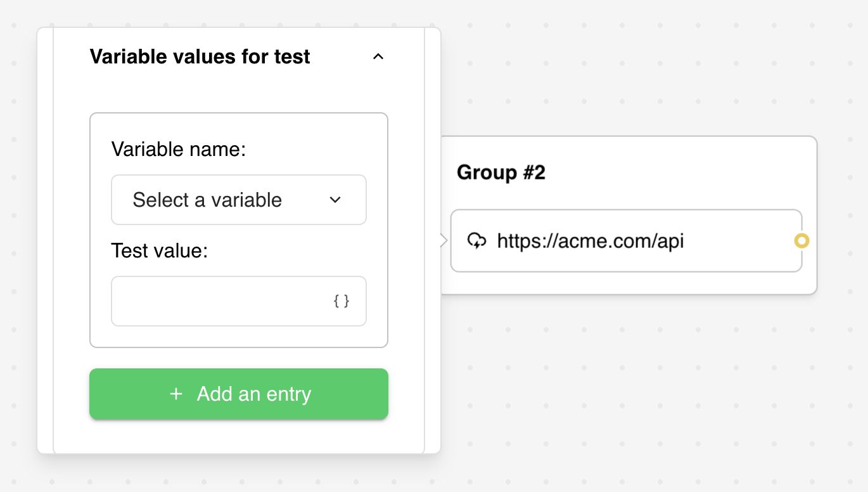
Task: Click the Group #2 title
Action: pyautogui.click(x=501, y=172)
